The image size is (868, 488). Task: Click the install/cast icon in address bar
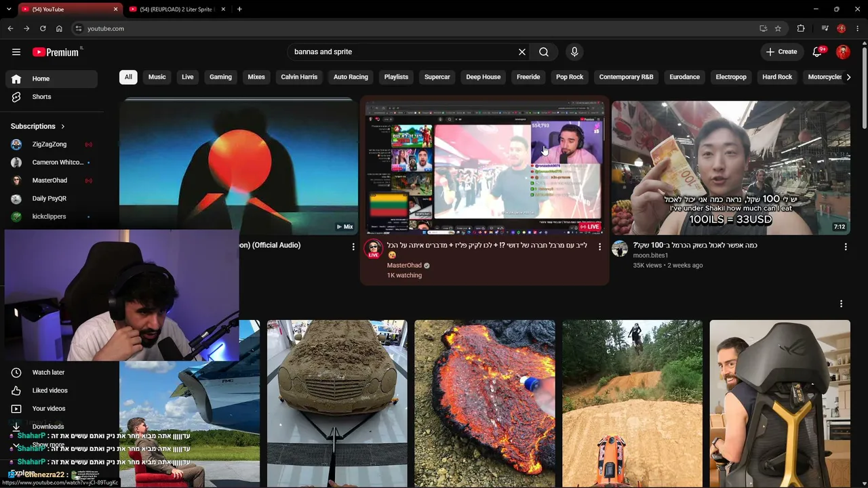point(763,28)
